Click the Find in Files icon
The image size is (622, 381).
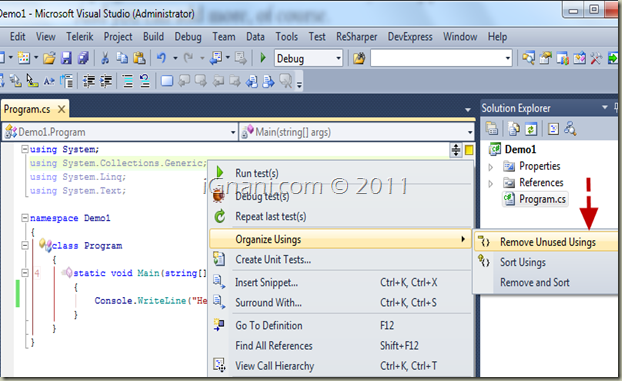359,58
